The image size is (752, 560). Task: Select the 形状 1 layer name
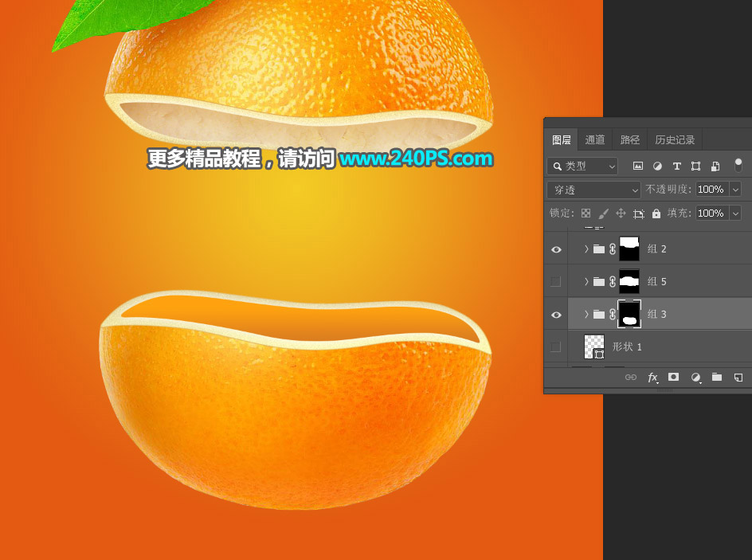click(x=627, y=347)
